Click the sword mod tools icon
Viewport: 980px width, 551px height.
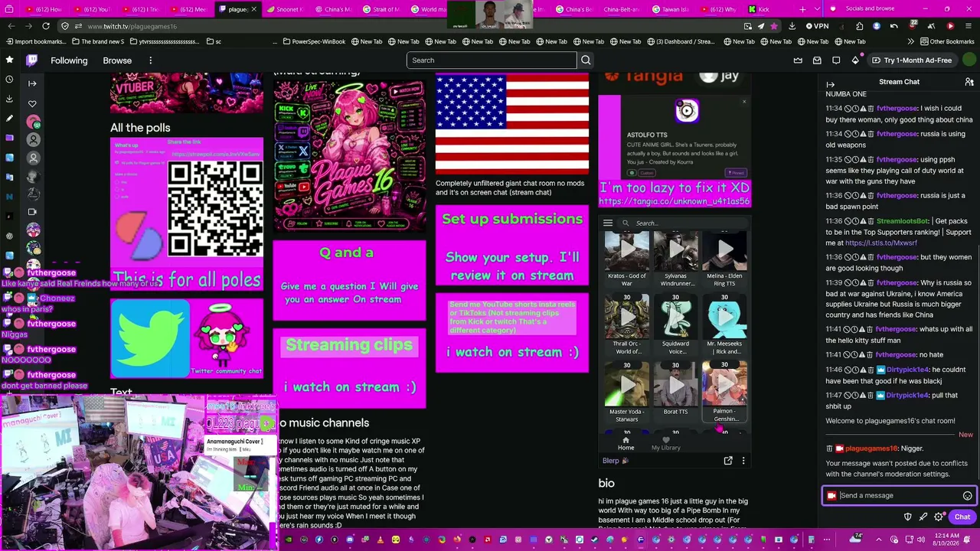(923, 517)
